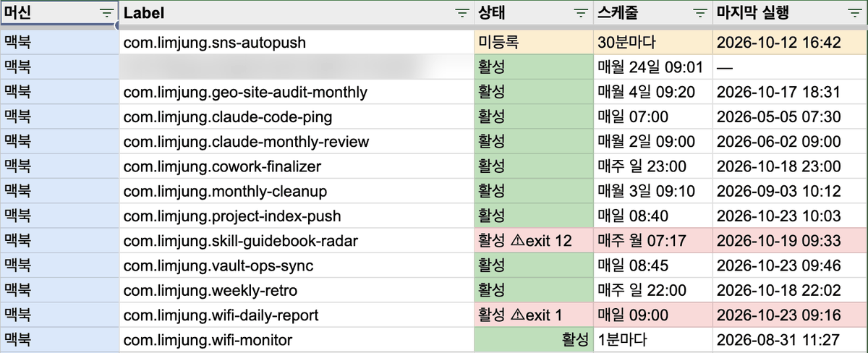Select cell com.limjung.claude-code-ping
Viewport: 868px width, 353px height.
[x=297, y=116]
